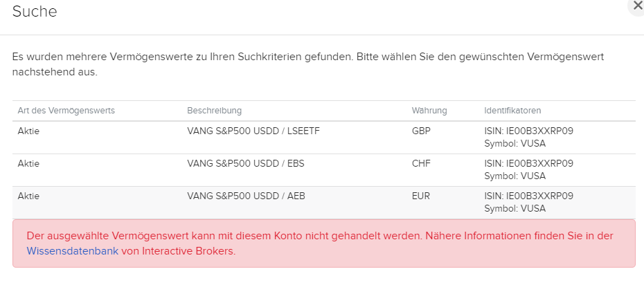Open the Wissensdatenbank link
This screenshot has width=644, height=287.
coord(72,251)
